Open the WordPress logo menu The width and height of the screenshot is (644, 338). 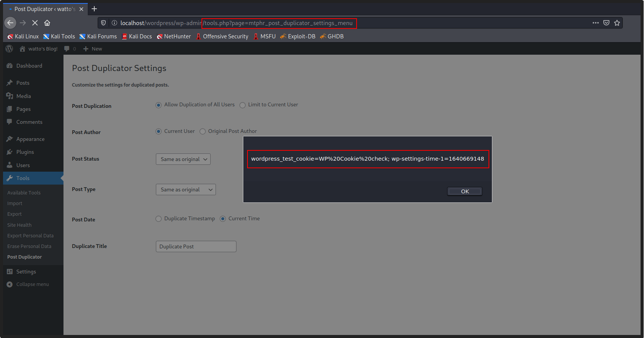click(10, 49)
